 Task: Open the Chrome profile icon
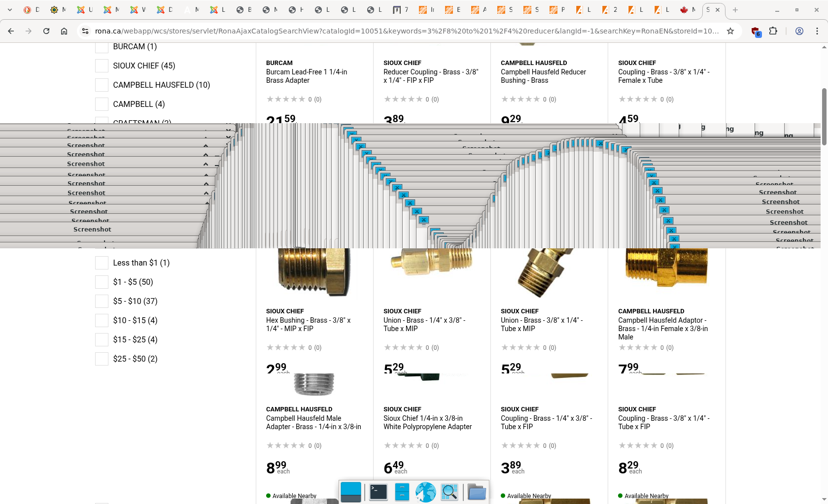click(799, 31)
